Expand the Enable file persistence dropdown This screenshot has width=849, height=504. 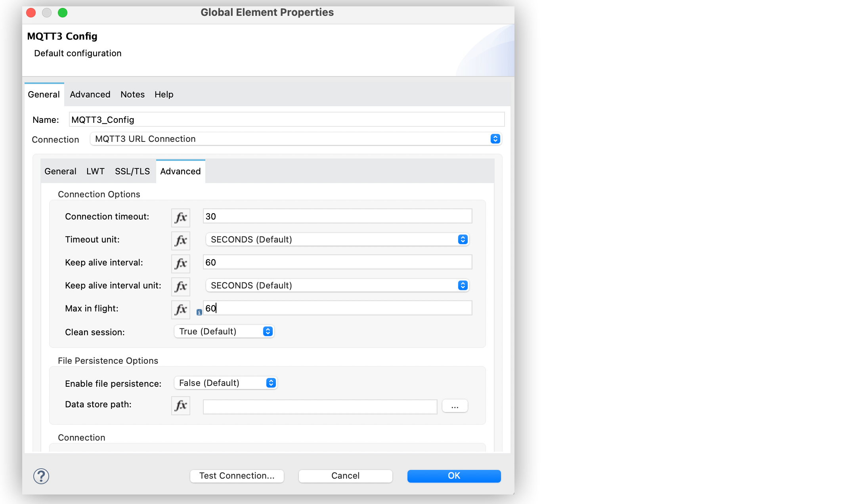pos(269,383)
